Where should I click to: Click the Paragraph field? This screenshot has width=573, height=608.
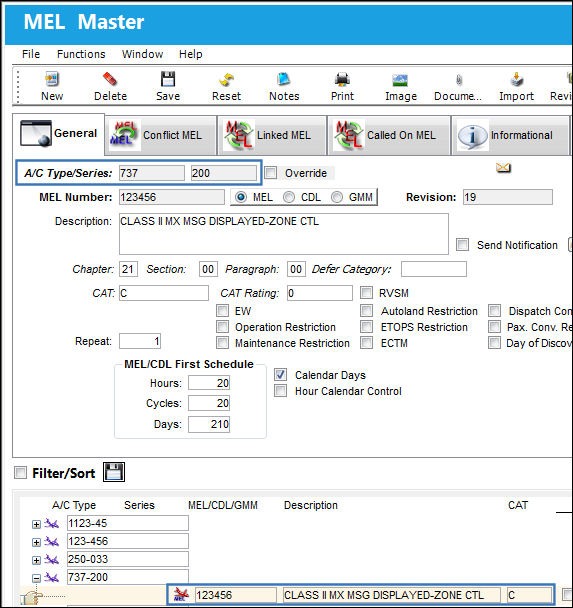click(x=296, y=269)
